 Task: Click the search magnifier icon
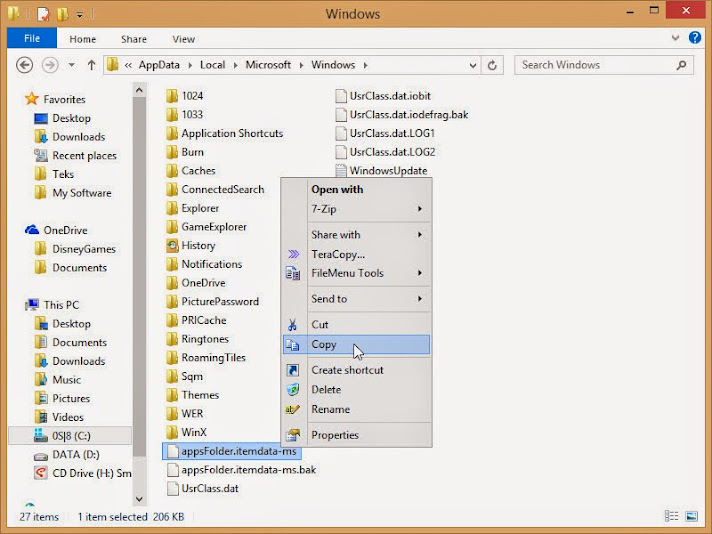pos(681,65)
